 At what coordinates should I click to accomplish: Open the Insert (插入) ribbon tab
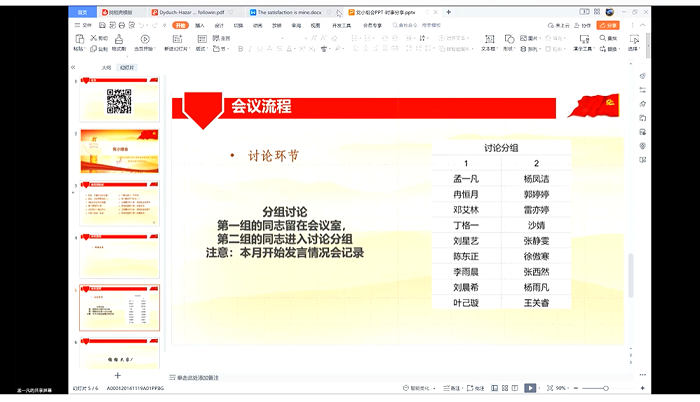pyautogui.click(x=200, y=24)
